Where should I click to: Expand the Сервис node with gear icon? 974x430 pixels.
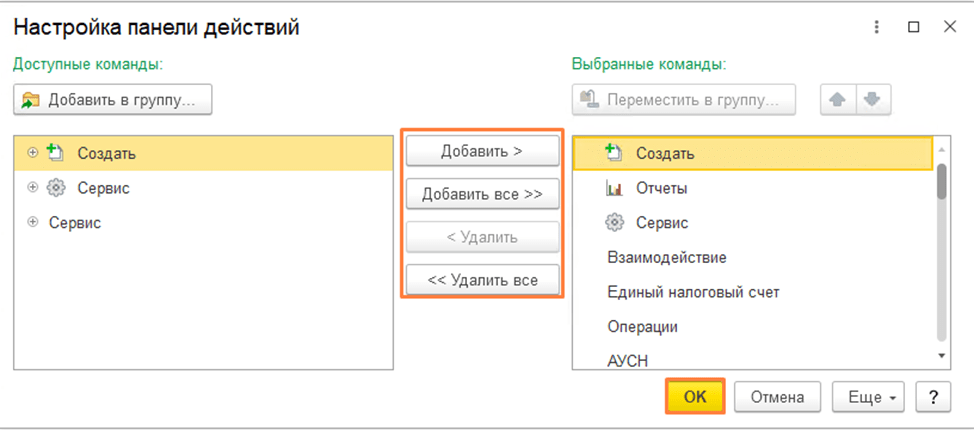tap(33, 188)
